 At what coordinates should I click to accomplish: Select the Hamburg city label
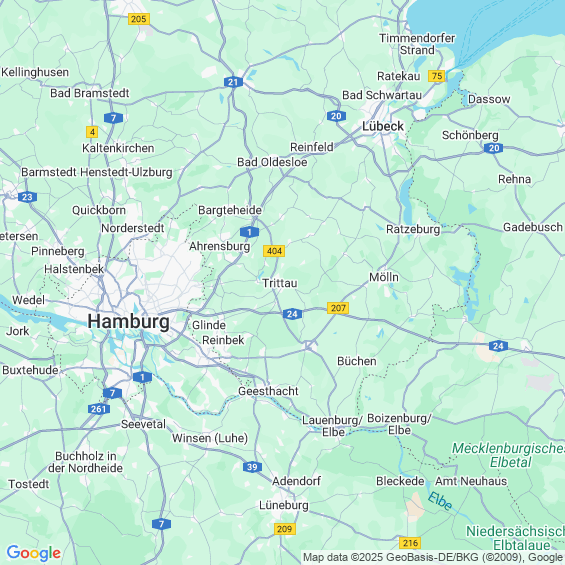click(x=129, y=321)
